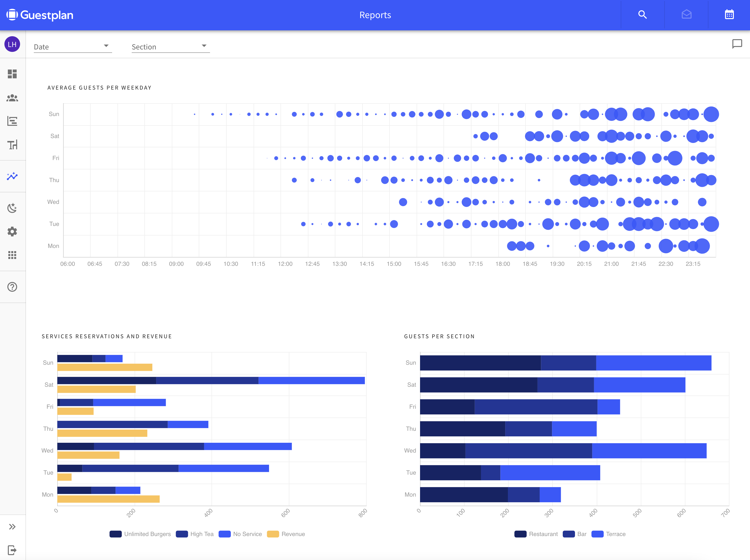Image resolution: width=750 pixels, height=560 pixels.
Task: Open the table layout icon in sidebar
Action: [x=12, y=145]
